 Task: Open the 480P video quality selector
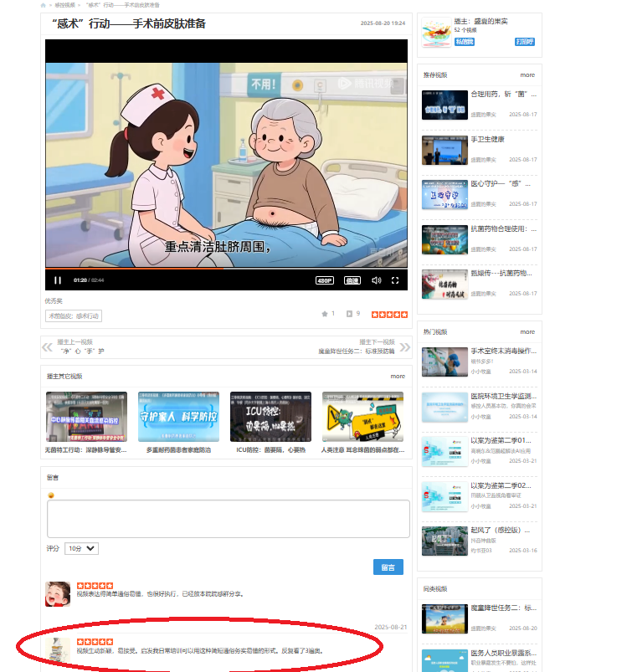pos(325,280)
